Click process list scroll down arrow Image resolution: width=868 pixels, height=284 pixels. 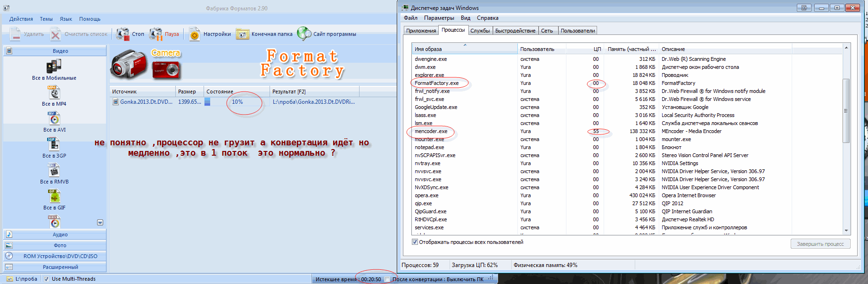coord(846,231)
